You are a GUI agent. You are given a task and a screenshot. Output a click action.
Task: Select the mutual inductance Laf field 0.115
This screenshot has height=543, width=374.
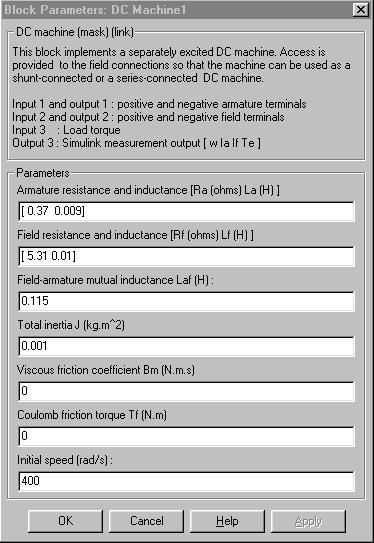pyautogui.click(x=186, y=301)
